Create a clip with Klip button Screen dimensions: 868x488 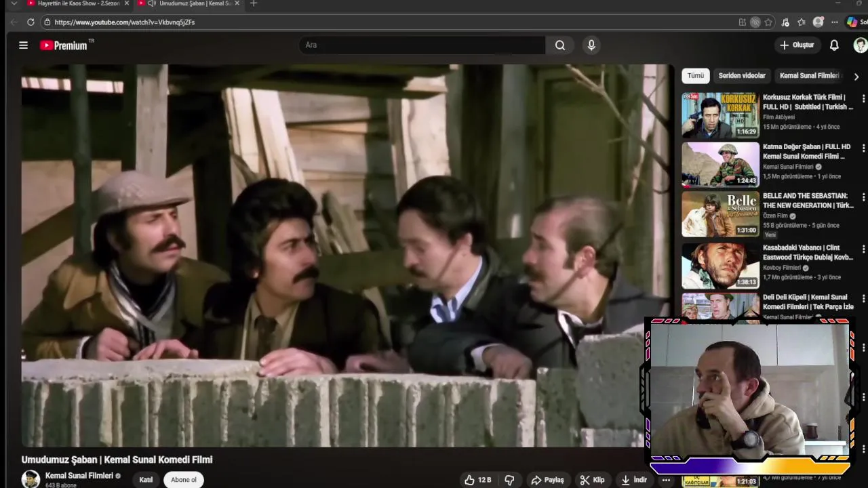591,480
